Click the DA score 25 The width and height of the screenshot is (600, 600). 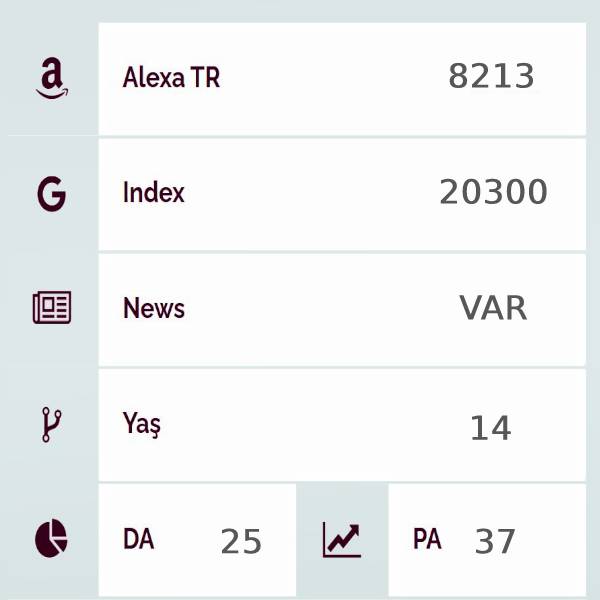pos(241,541)
